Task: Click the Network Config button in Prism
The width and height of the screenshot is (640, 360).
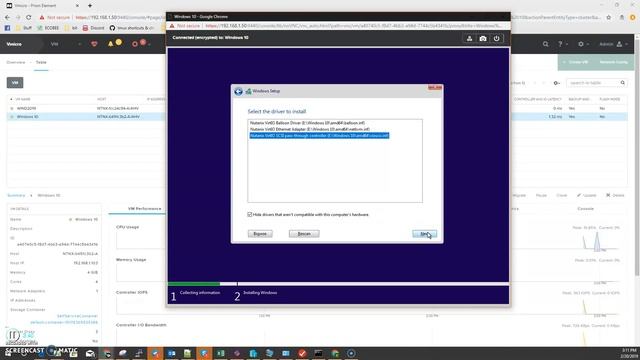Action: pyautogui.click(x=613, y=62)
